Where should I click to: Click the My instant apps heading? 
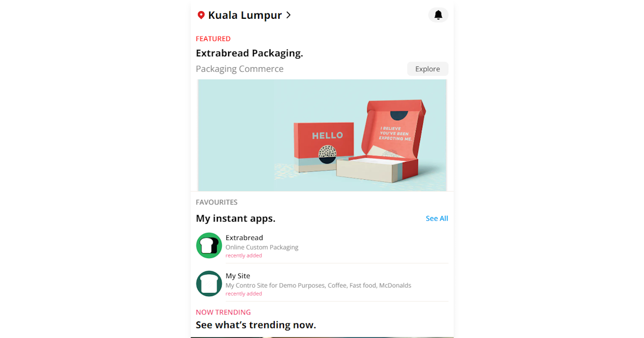point(236,218)
